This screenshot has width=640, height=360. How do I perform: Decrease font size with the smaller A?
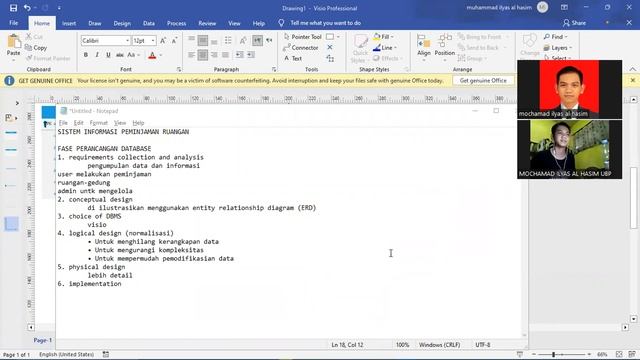coord(174,40)
